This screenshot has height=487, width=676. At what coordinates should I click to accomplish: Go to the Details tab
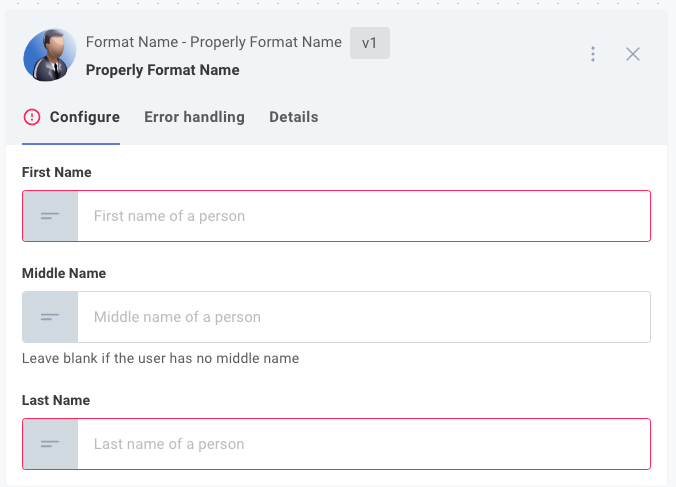point(294,117)
